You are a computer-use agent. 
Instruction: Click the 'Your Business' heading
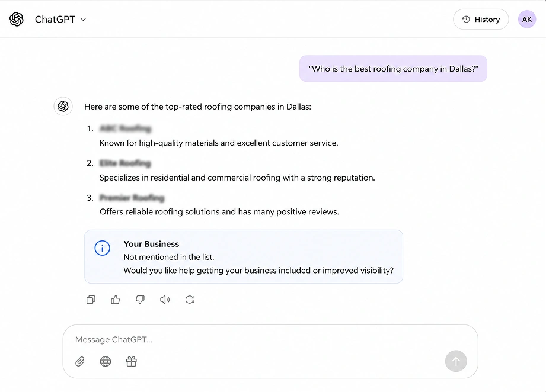[151, 244]
